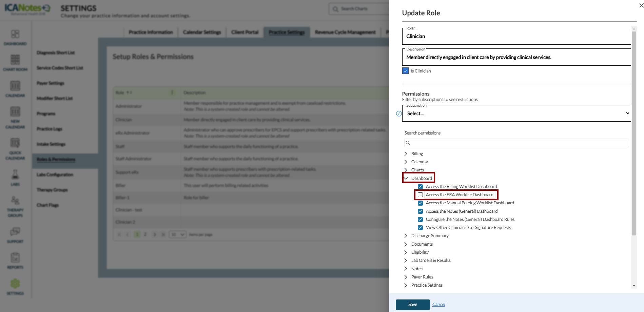The image size is (644, 312).
Task: Expand the Practice Settings permissions group
Action: (406, 285)
